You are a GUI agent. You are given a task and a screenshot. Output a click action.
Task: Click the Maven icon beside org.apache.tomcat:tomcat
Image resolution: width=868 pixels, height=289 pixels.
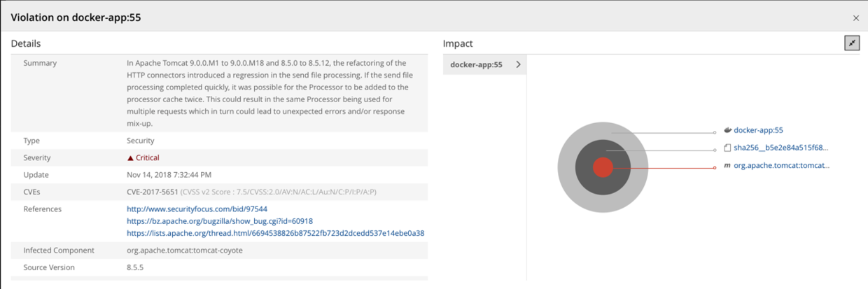point(727,166)
